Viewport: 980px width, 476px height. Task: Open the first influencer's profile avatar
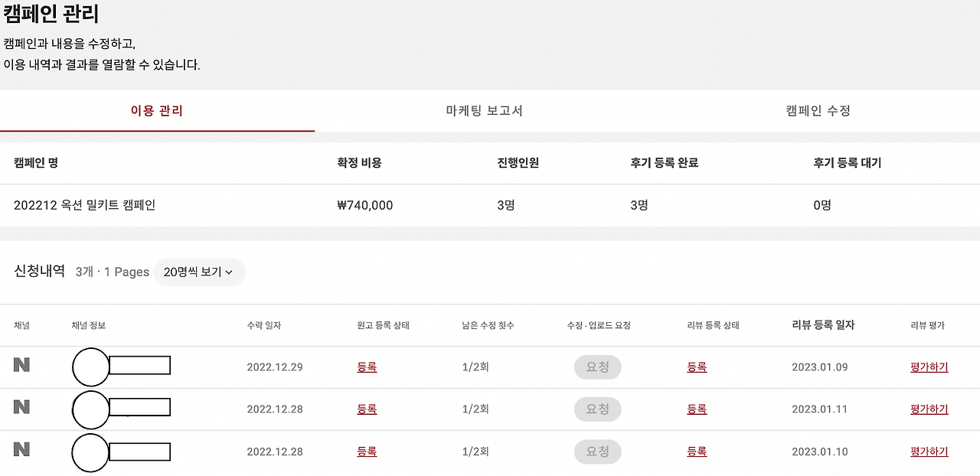click(90, 367)
